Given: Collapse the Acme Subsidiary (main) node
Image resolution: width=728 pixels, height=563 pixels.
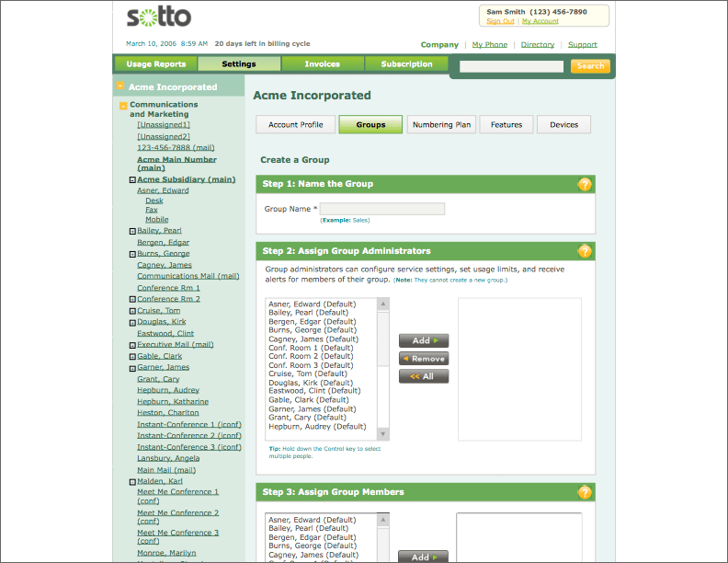Looking at the screenshot, I should pos(132,180).
